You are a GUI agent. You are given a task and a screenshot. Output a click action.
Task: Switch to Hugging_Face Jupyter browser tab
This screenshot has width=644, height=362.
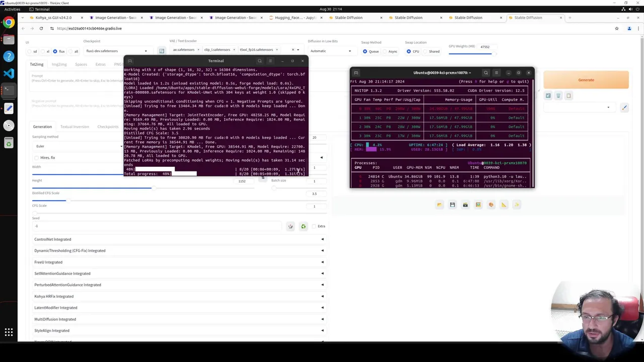pyautogui.click(x=294, y=18)
